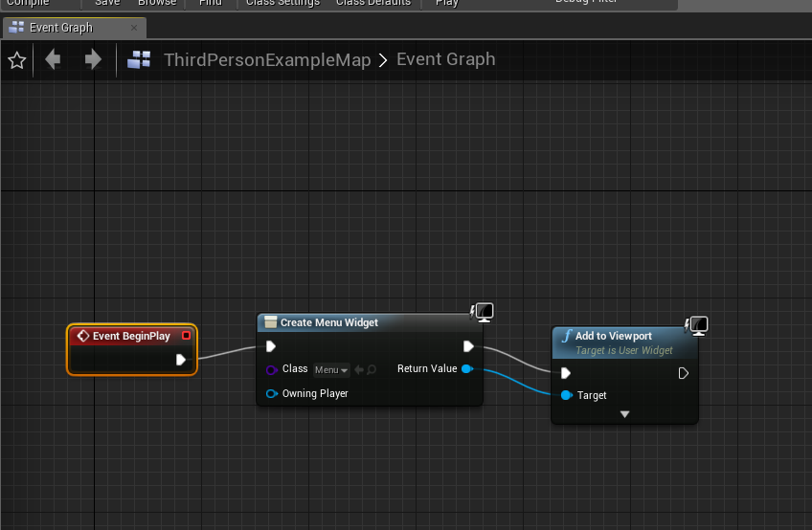The width and height of the screenshot is (812, 530).
Task: Click the function f icon on Add to Viewport
Action: pos(567,336)
